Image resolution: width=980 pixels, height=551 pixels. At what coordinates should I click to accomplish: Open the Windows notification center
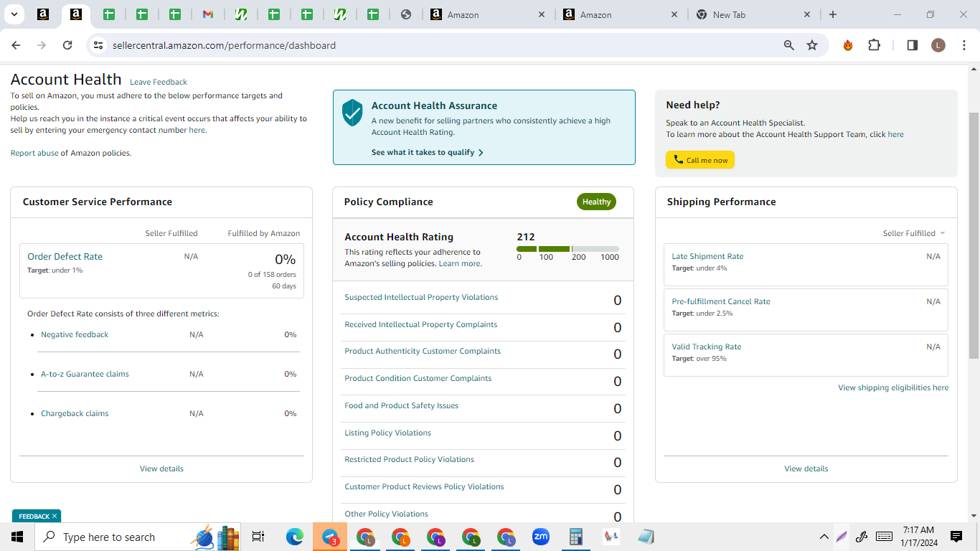point(956,537)
